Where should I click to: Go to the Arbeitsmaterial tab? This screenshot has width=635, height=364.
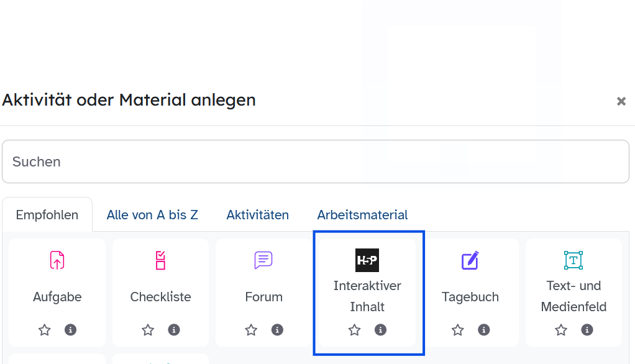click(x=362, y=215)
